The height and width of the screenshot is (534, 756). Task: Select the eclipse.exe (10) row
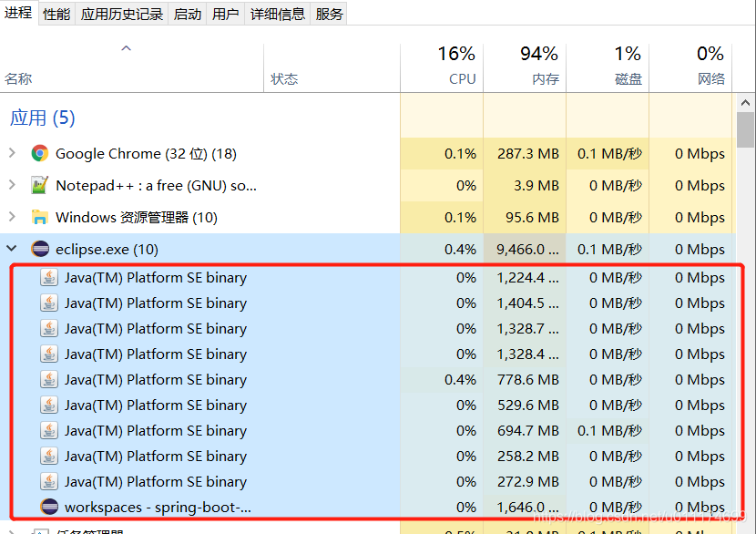(368, 249)
